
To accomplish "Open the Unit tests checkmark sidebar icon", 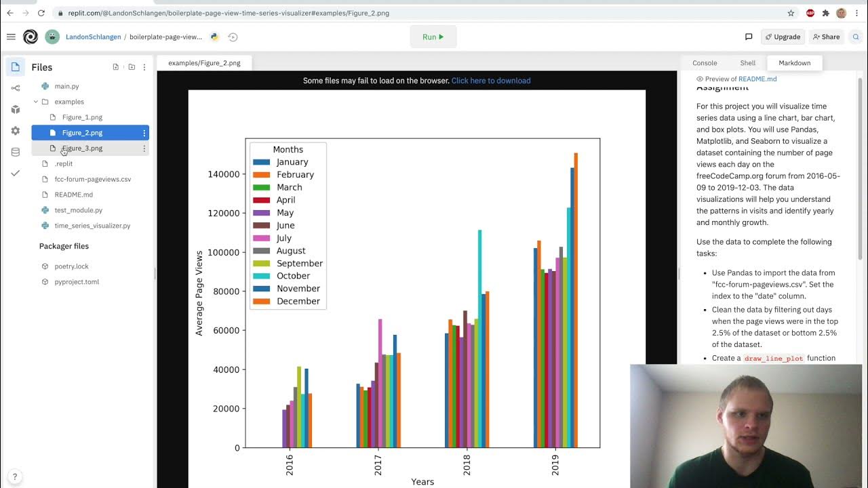I will [16, 174].
